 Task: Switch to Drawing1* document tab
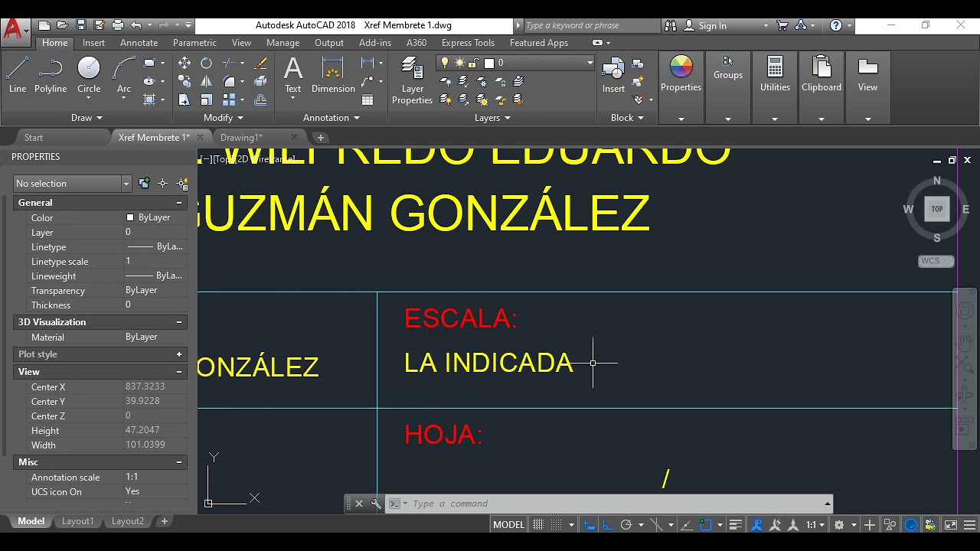[241, 138]
